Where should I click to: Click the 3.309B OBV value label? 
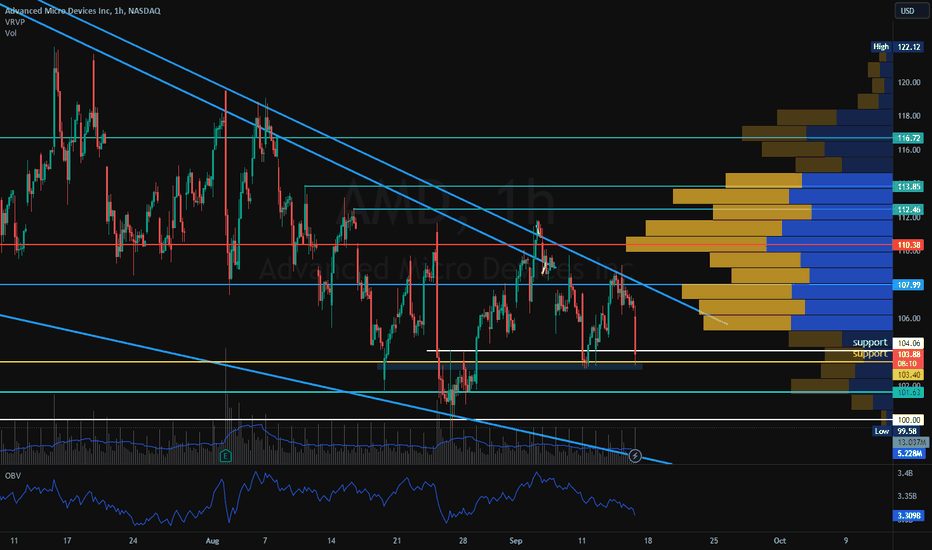(x=909, y=516)
